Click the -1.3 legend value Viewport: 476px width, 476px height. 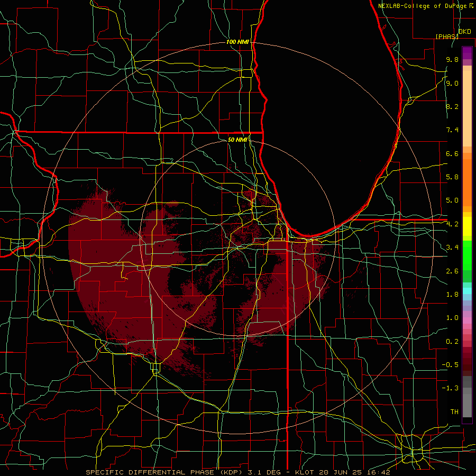(x=450, y=388)
